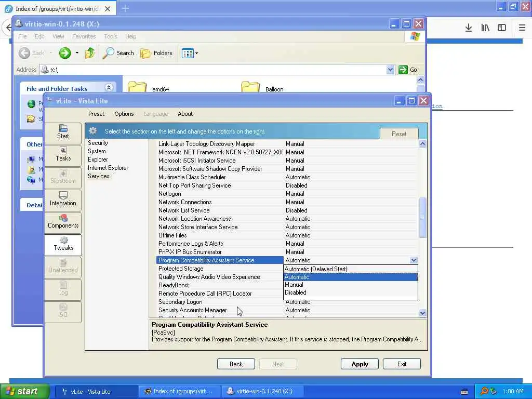
Task: Select the Internet Explorer tweaks category
Action: [108, 168]
